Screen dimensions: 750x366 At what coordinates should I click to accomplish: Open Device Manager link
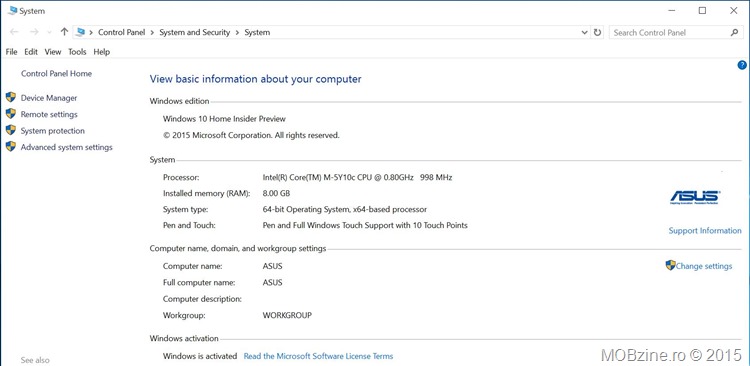pos(49,98)
